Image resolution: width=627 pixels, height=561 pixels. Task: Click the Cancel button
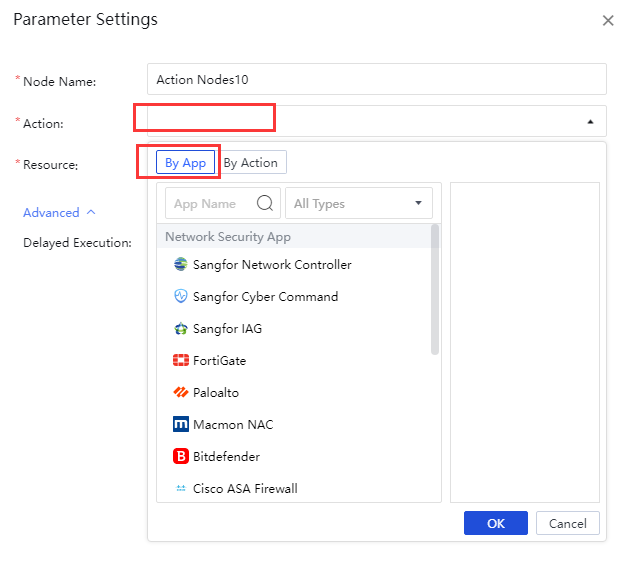pyautogui.click(x=567, y=523)
